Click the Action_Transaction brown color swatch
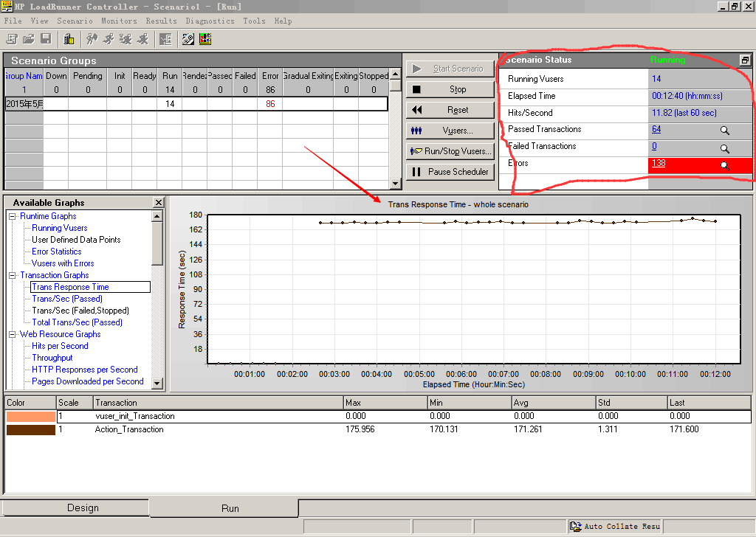The width and height of the screenshot is (756, 537). pos(30,429)
